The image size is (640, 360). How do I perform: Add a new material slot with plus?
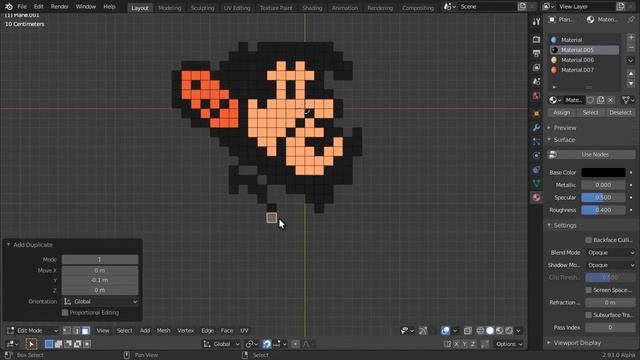(631, 38)
